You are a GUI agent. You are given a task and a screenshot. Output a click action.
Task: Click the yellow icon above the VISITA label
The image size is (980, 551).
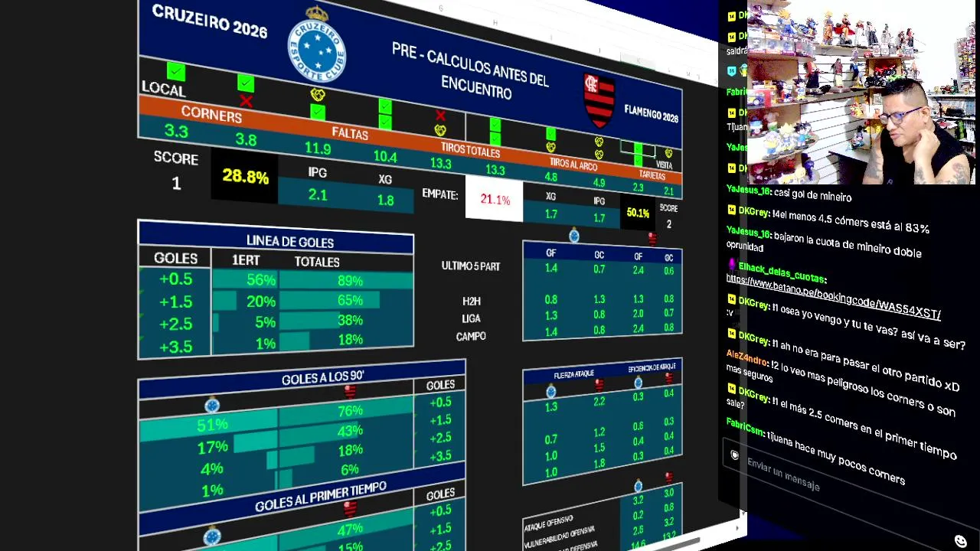tap(668, 153)
